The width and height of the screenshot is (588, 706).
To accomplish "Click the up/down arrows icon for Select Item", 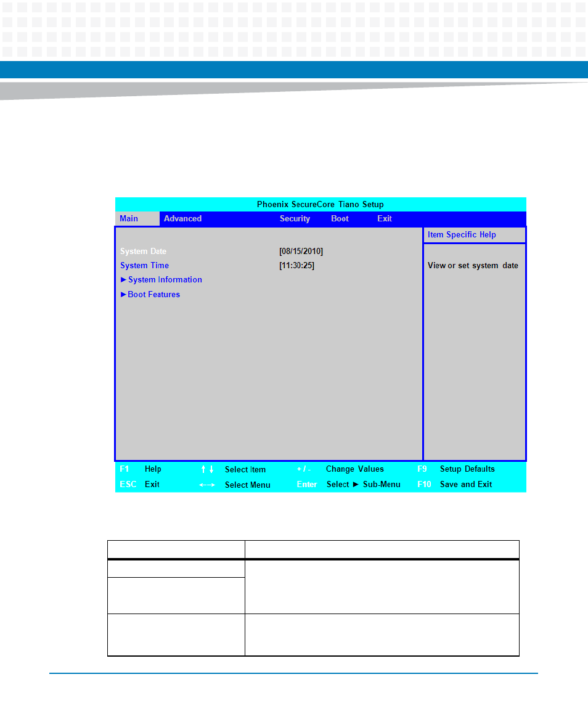I will (x=207, y=470).
